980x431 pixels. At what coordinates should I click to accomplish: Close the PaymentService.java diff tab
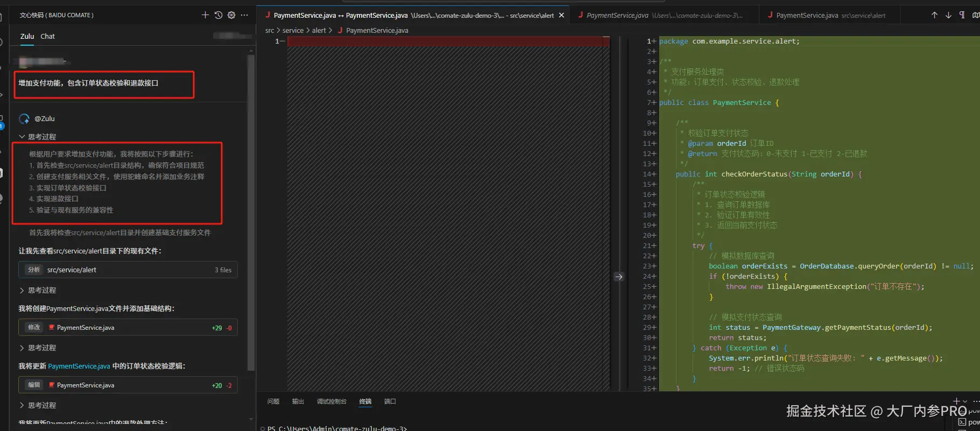coord(561,15)
